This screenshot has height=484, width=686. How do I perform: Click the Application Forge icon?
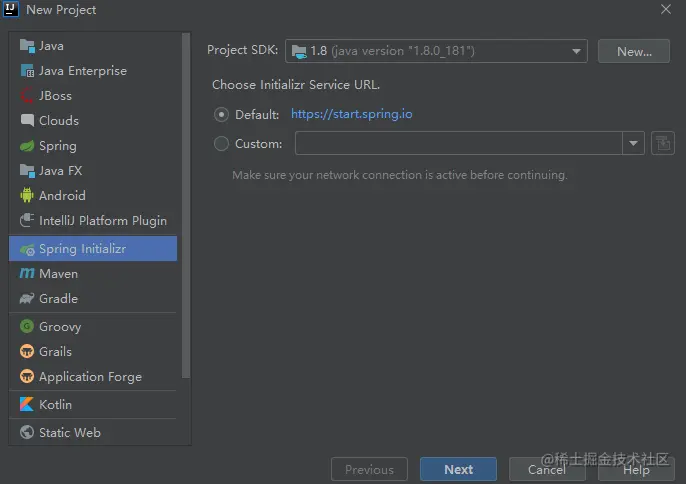pos(27,376)
